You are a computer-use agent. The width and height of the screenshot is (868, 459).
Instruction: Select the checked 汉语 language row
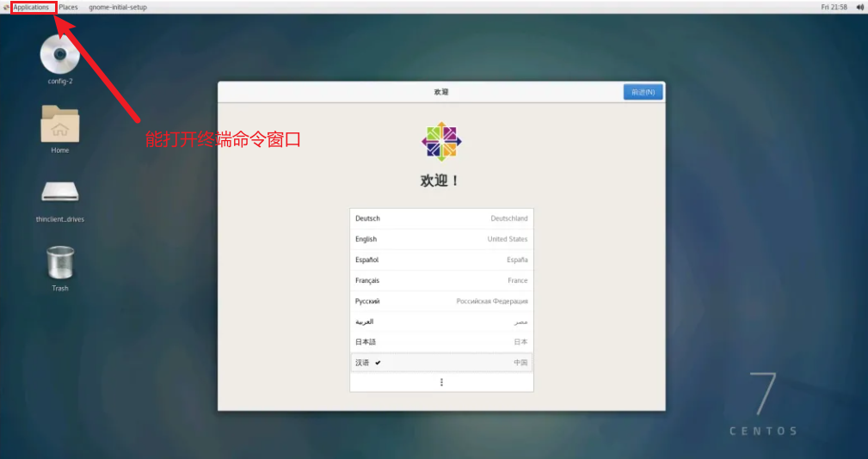(x=441, y=363)
